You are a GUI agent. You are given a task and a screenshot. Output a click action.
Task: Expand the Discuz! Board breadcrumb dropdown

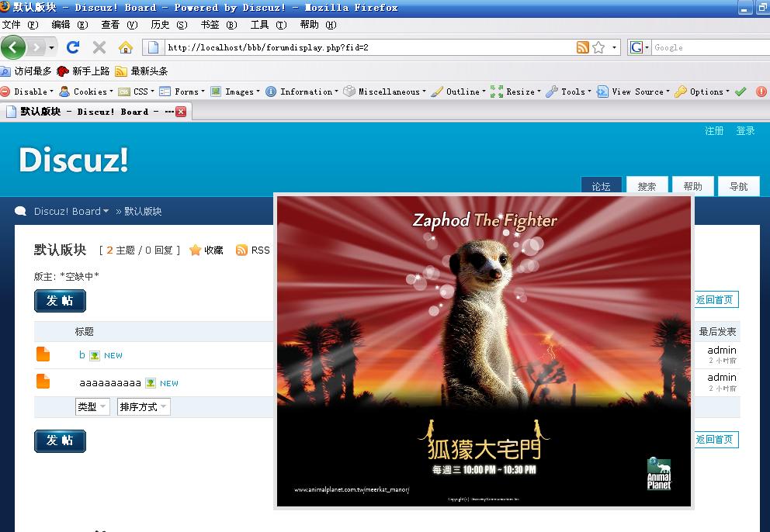click(71, 212)
